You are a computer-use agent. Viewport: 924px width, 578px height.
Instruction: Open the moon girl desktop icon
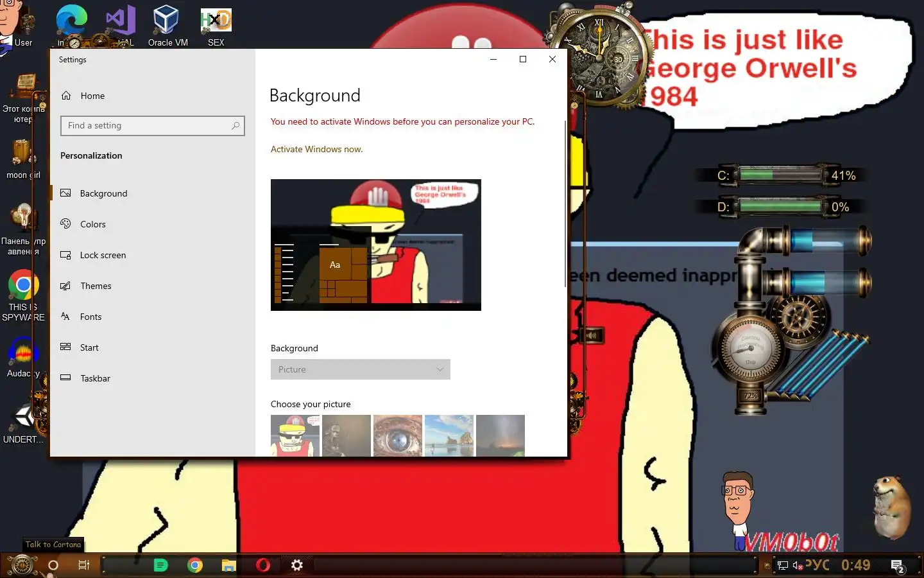(x=23, y=159)
